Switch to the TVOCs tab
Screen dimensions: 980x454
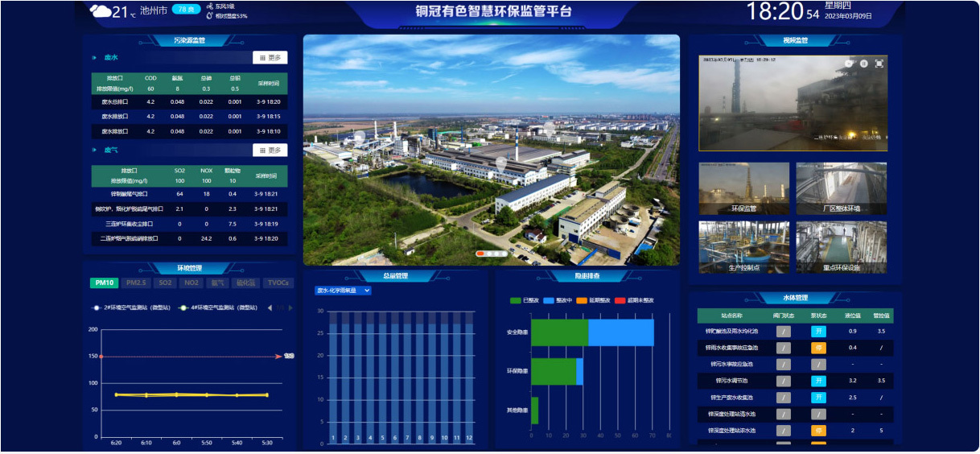(278, 283)
